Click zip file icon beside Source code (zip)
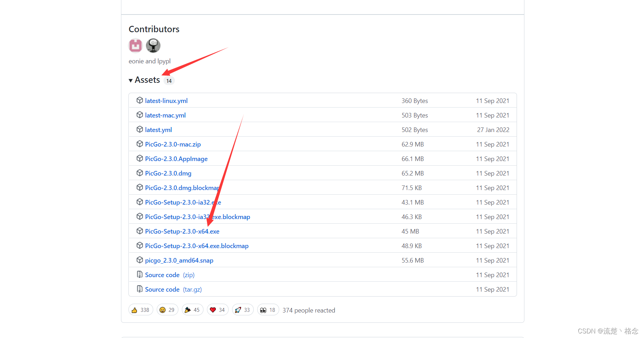Viewport: 644px width, 338px height. 140,275
